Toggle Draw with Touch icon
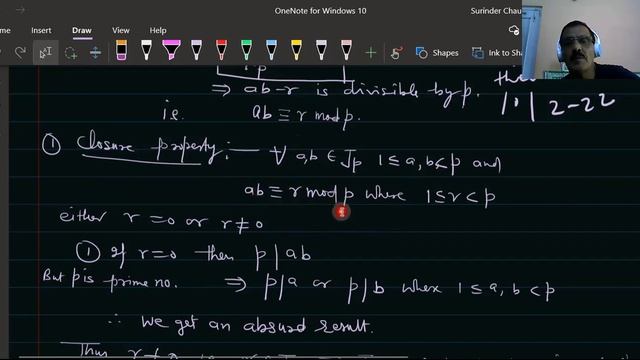Screen dimensions: 640x360 pos(396,53)
